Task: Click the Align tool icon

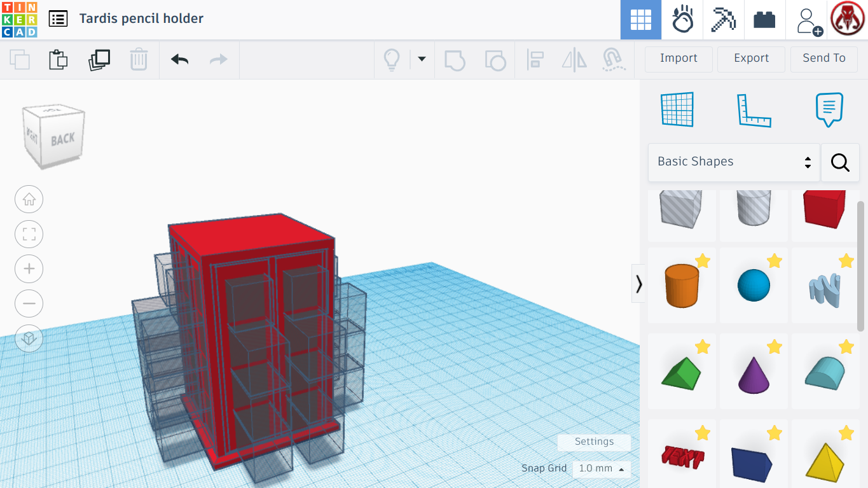Action: coord(535,60)
